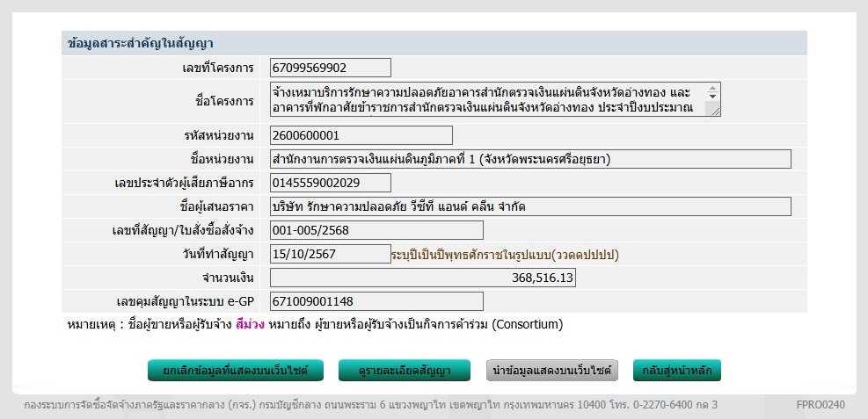The height and width of the screenshot is (419, 868).
Task: Focus the เลขที่โครงการ field showing 67099569902
Action: 330,68
